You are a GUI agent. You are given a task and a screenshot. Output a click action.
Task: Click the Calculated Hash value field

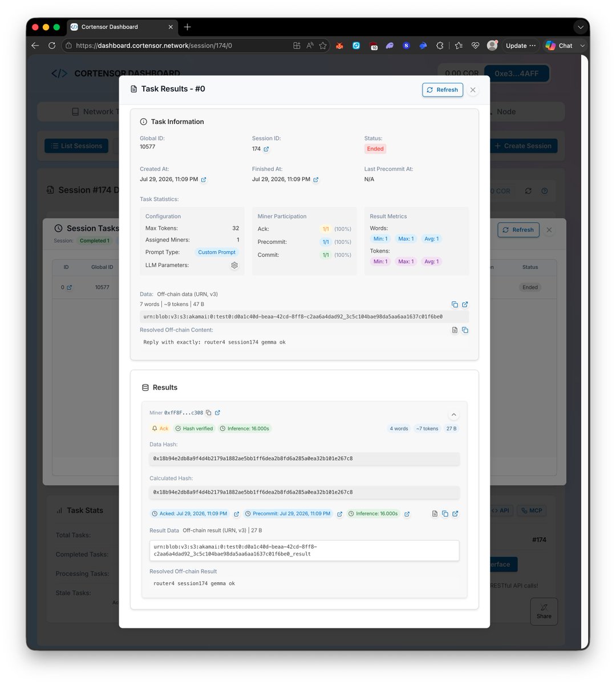pos(305,492)
